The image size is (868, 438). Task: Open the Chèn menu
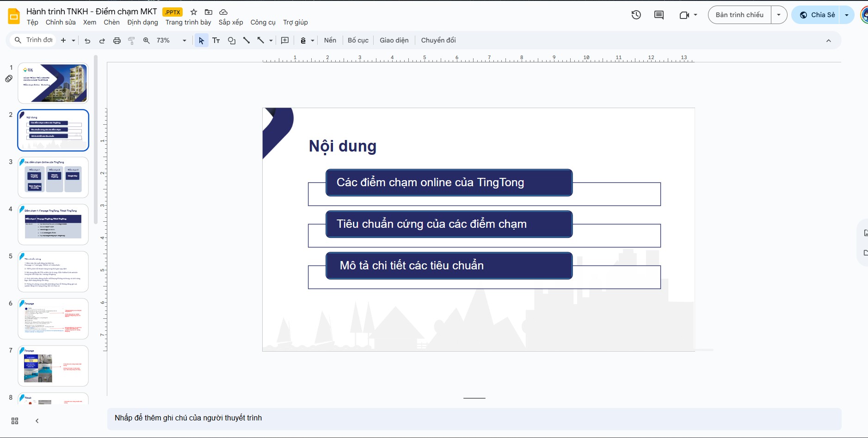pos(111,22)
